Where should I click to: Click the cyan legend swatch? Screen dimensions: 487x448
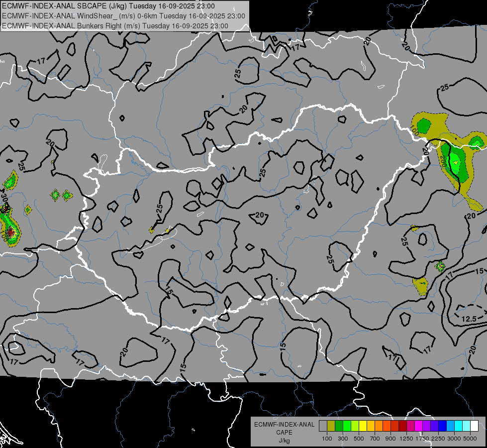(x=459, y=426)
